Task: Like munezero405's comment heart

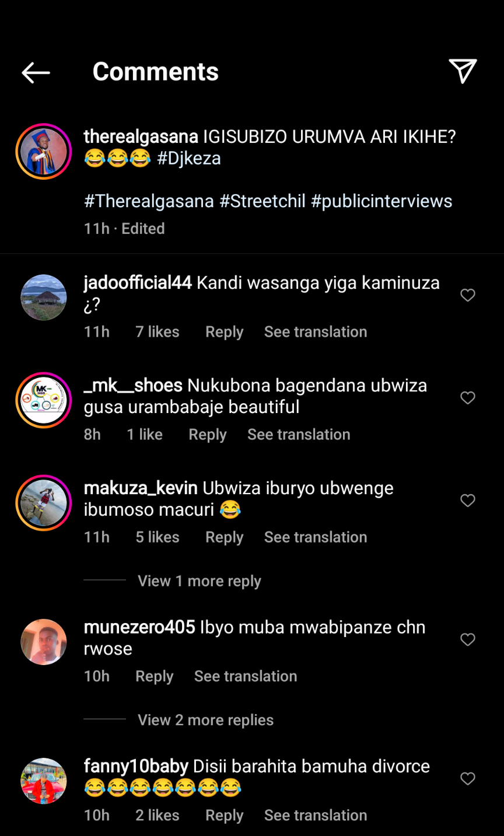Action: click(468, 640)
